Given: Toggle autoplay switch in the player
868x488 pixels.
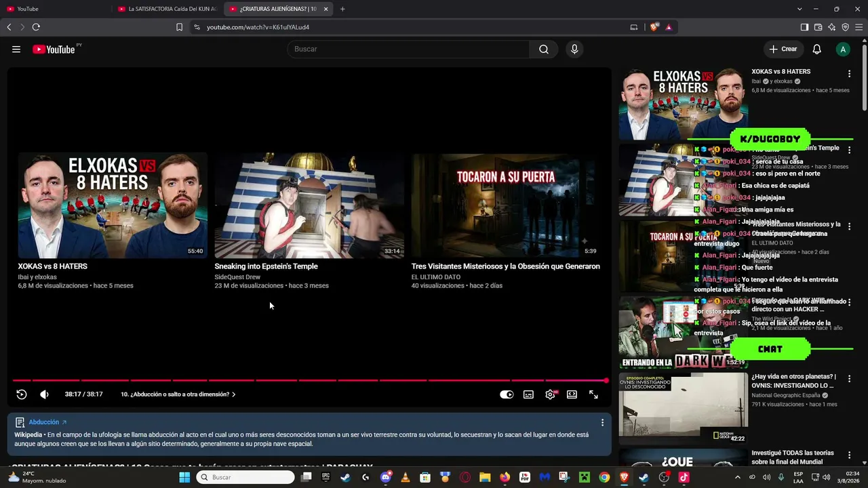Looking at the screenshot, I should (x=507, y=394).
